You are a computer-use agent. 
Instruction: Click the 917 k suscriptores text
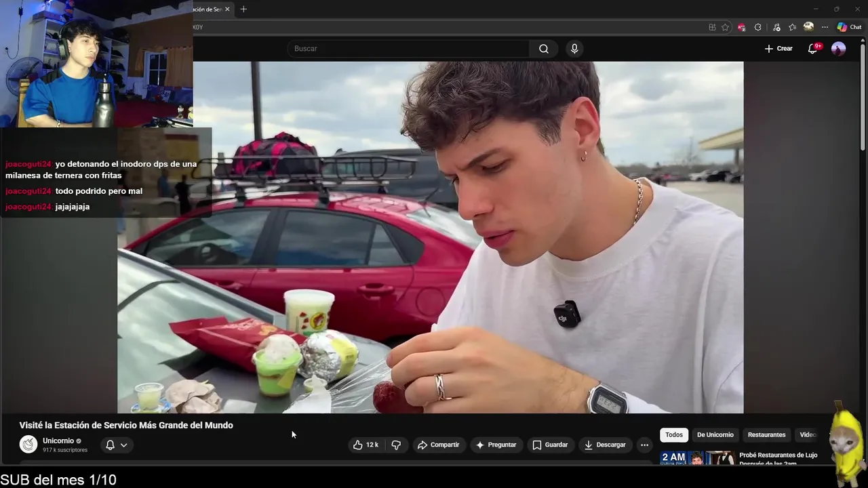click(x=65, y=450)
